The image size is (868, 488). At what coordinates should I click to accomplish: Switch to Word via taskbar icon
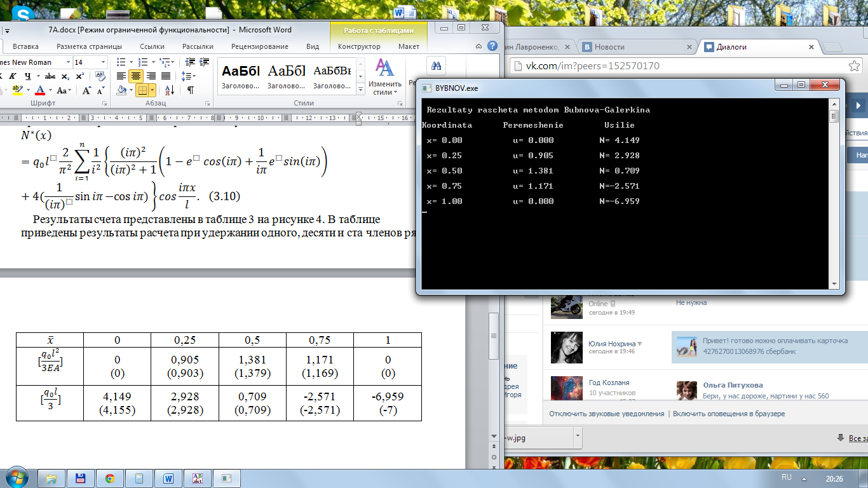pyautogui.click(x=168, y=478)
